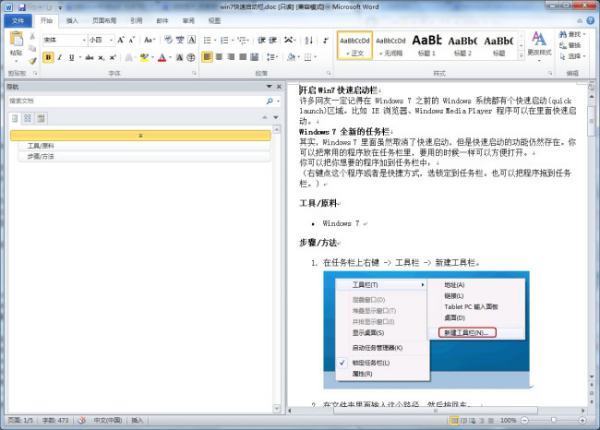Switch to the References (引用) tab
The width and height of the screenshot is (600, 430).
pos(136,21)
